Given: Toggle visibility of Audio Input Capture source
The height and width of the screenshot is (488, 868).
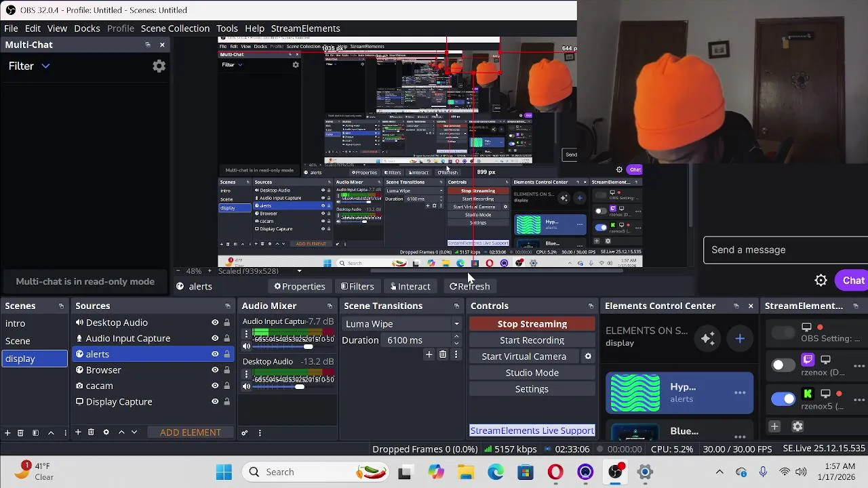Looking at the screenshot, I should (215, 338).
